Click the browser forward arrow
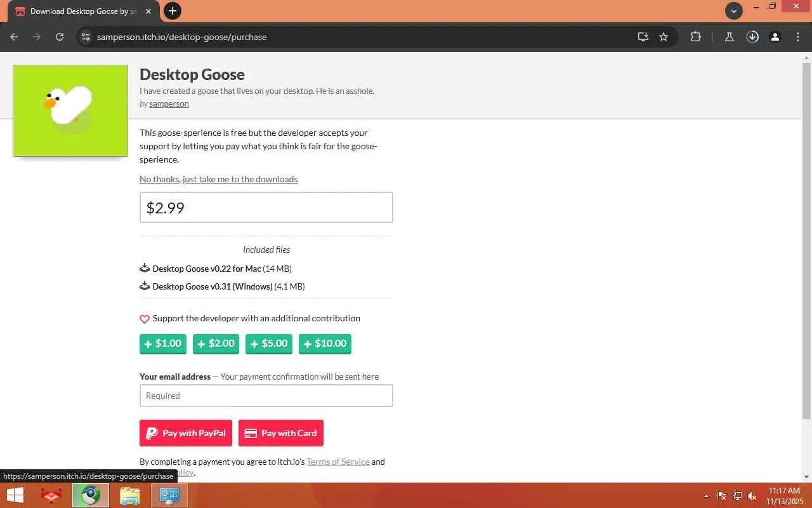 pyautogui.click(x=37, y=37)
